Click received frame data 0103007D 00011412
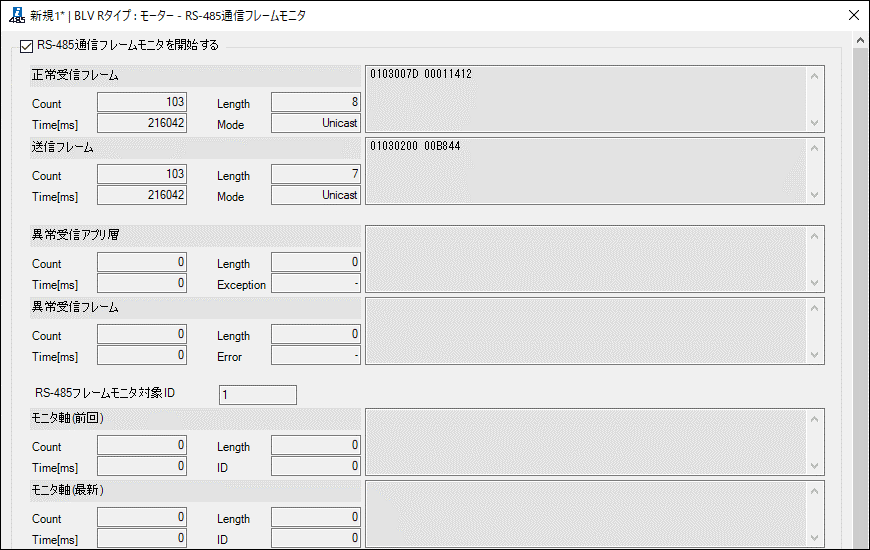 (421, 74)
